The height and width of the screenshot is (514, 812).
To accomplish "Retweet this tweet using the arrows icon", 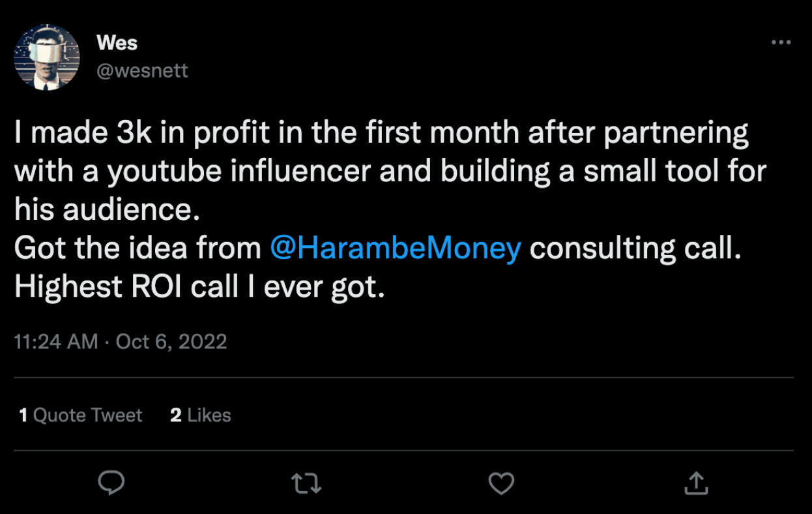I will (306, 483).
